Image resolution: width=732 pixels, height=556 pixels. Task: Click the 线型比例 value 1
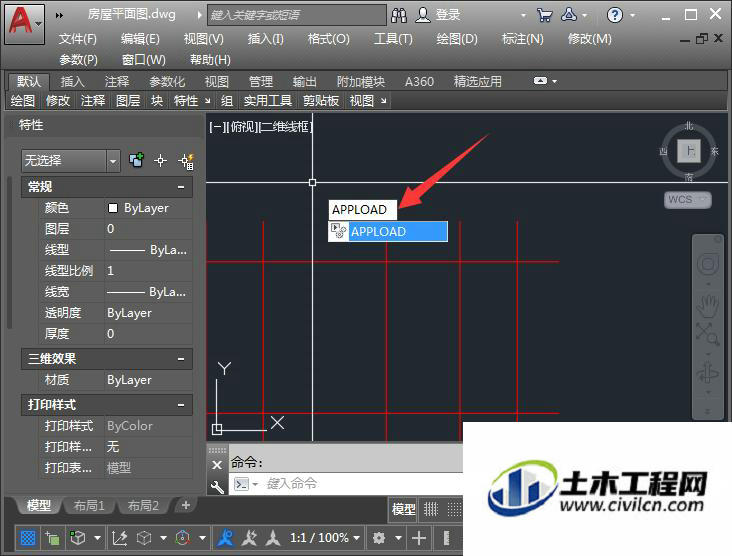pyautogui.click(x=111, y=271)
